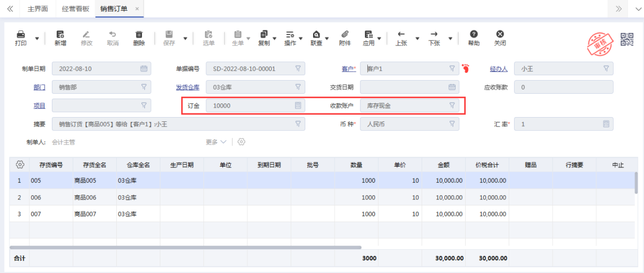Click the 关闭 (Close) toolbar icon
This screenshot has width=644, height=273.
click(x=500, y=38)
